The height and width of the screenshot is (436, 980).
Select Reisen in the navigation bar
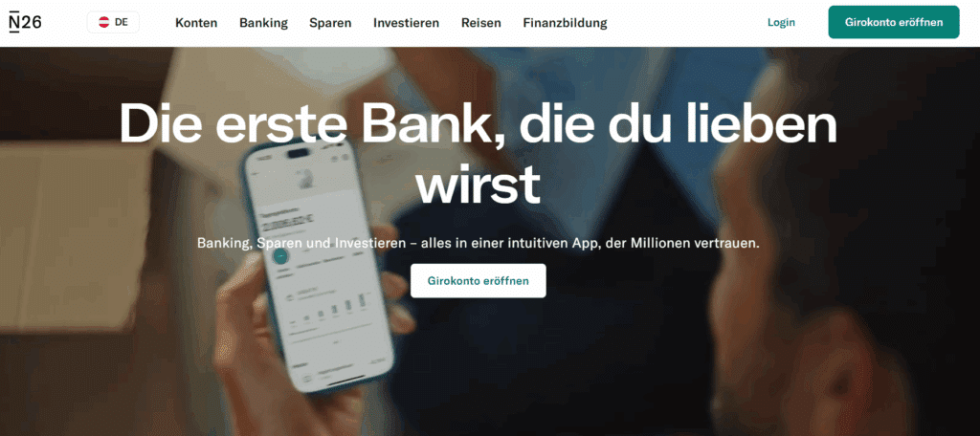click(481, 23)
